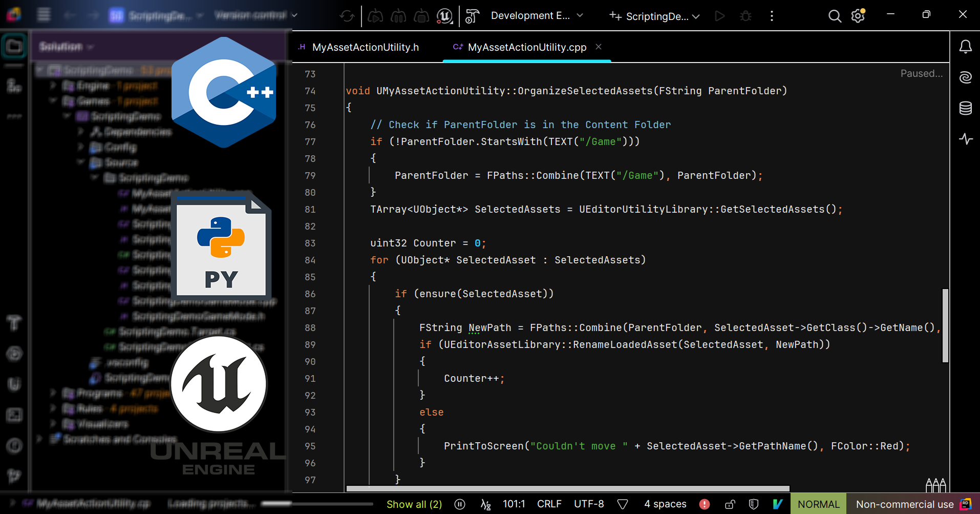
Task: Click the NORMAL Vim mode indicator
Action: tap(818, 504)
